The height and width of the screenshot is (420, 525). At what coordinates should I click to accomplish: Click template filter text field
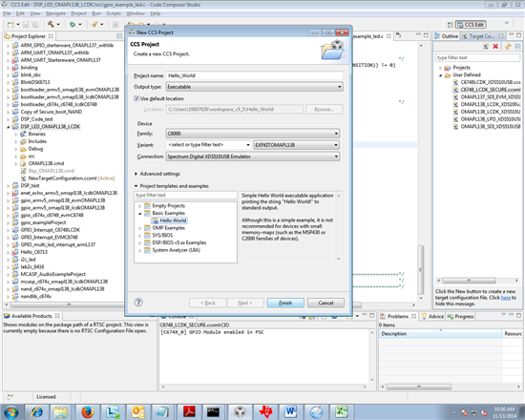pyautogui.click(x=185, y=195)
